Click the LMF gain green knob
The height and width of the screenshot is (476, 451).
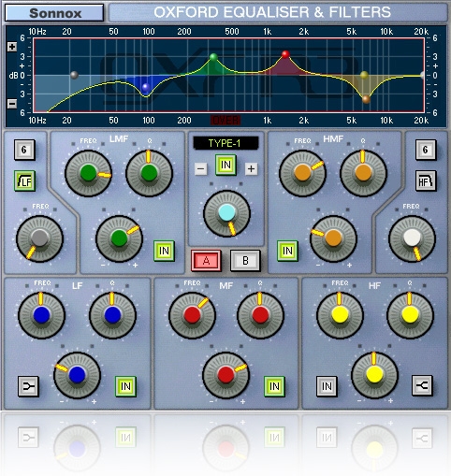(x=120, y=238)
